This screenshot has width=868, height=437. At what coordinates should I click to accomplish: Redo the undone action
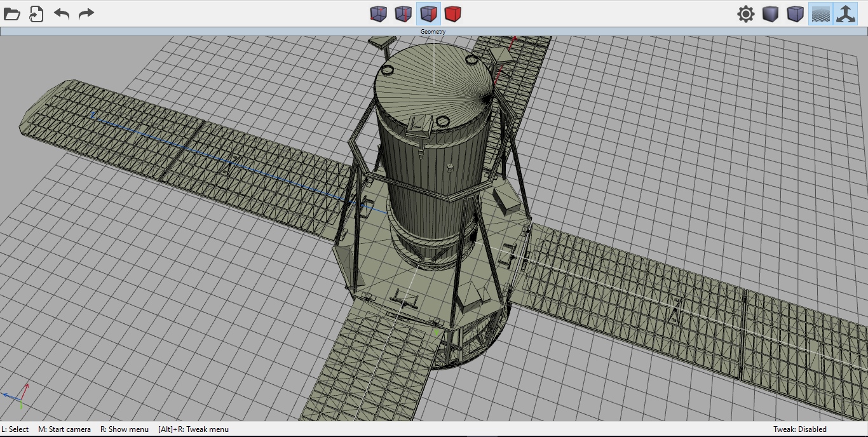(86, 13)
